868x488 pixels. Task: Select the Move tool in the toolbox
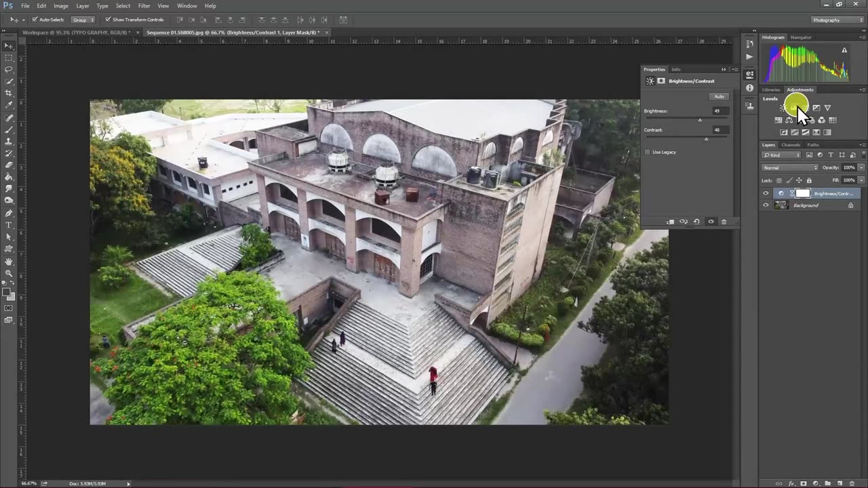pyautogui.click(x=9, y=46)
